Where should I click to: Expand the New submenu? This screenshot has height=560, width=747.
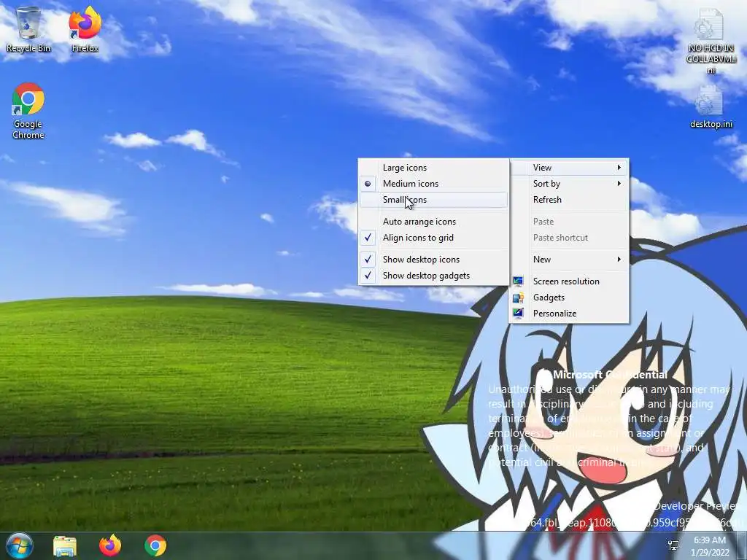pyautogui.click(x=569, y=260)
